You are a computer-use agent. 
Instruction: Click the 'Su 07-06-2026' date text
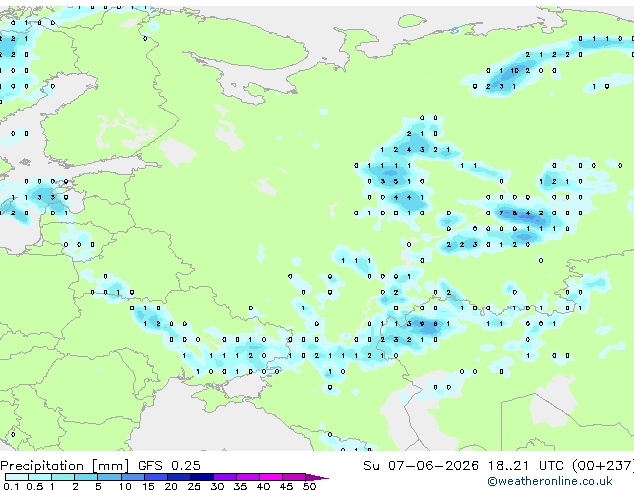point(421,466)
